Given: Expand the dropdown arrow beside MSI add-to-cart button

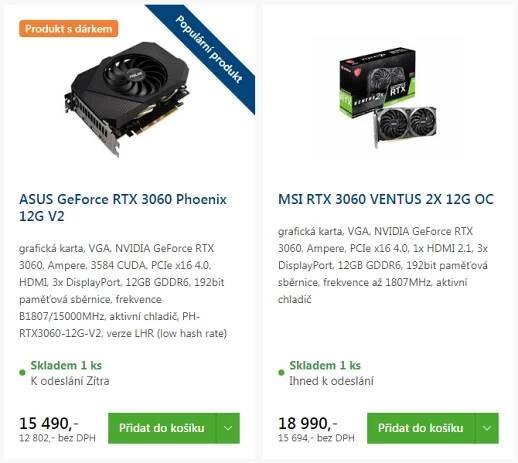Looking at the screenshot, I should click(487, 428).
